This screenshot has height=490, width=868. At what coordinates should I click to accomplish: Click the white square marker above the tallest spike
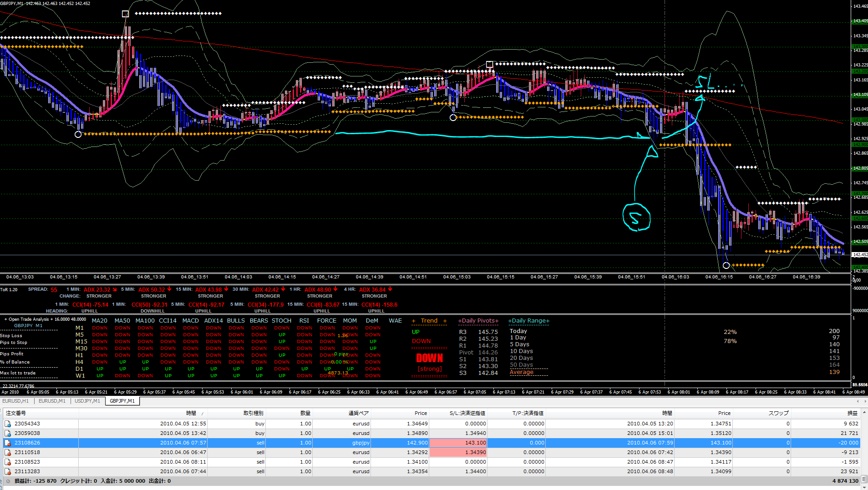(x=126, y=14)
